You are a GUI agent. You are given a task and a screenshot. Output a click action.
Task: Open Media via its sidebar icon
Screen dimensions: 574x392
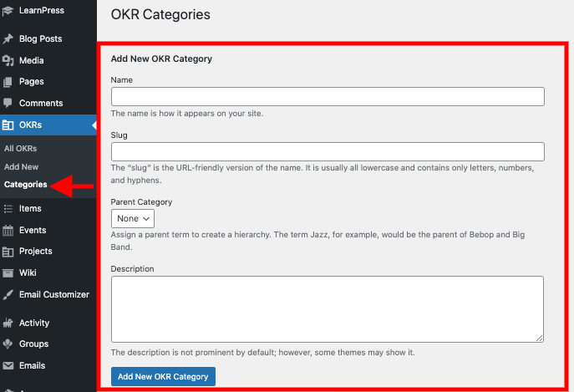click(8, 60)
